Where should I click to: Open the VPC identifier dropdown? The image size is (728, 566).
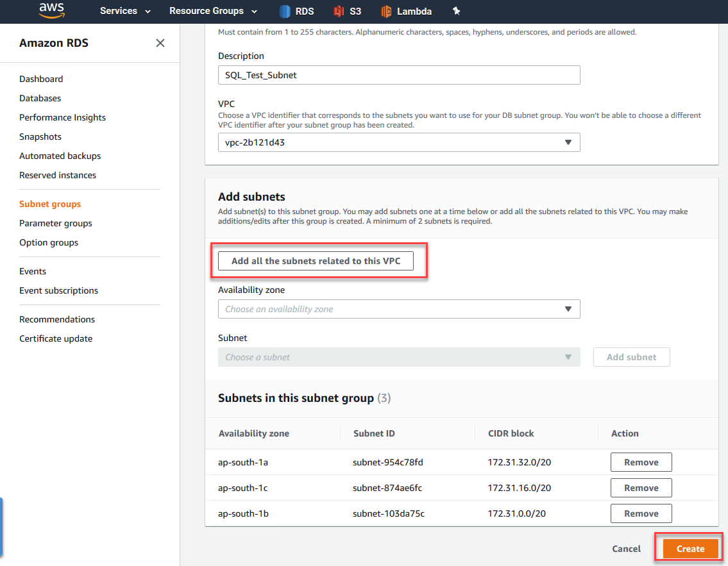point(399,142)
